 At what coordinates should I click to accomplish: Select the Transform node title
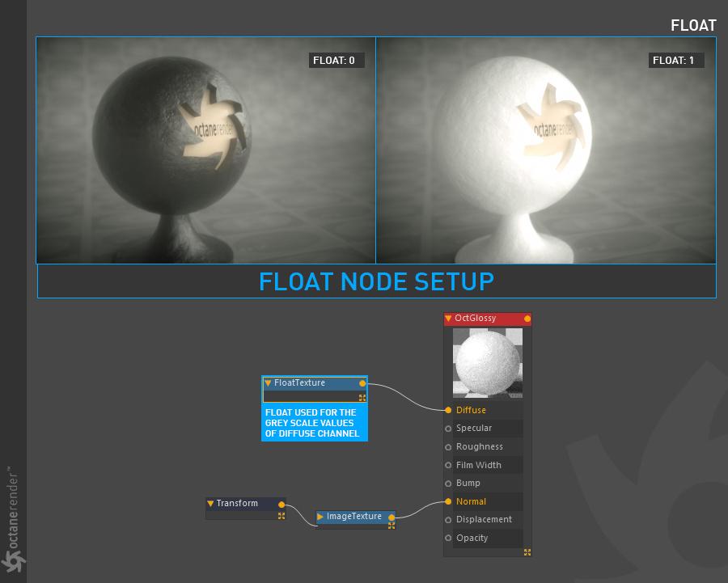(x=237, y=503)
